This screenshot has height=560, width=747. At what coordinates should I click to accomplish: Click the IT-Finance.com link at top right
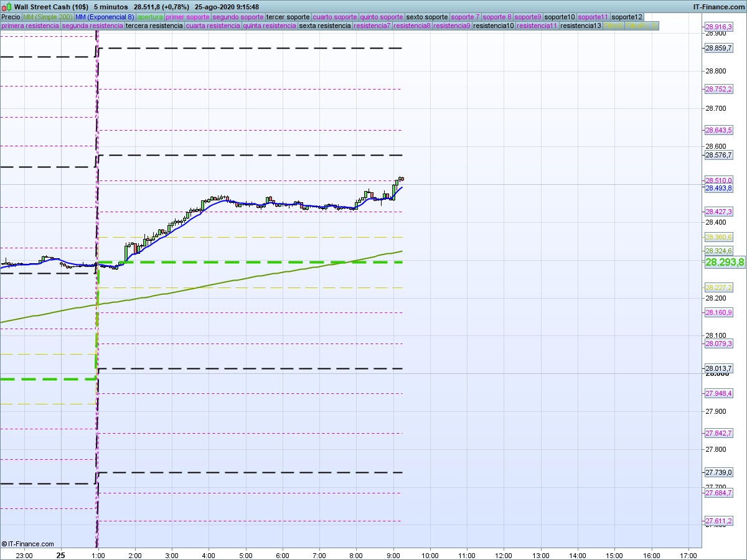tap(718, 7)
